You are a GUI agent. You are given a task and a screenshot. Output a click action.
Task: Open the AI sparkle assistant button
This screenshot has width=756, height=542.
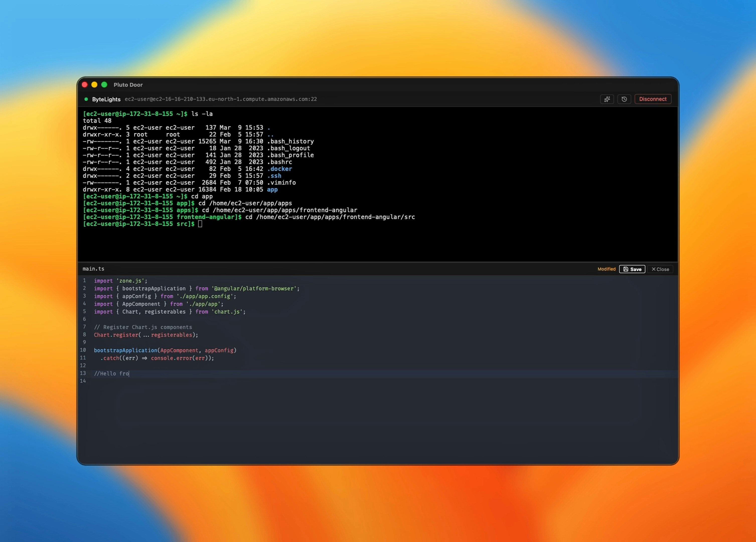pyautogui.click(x=607, y=99)
